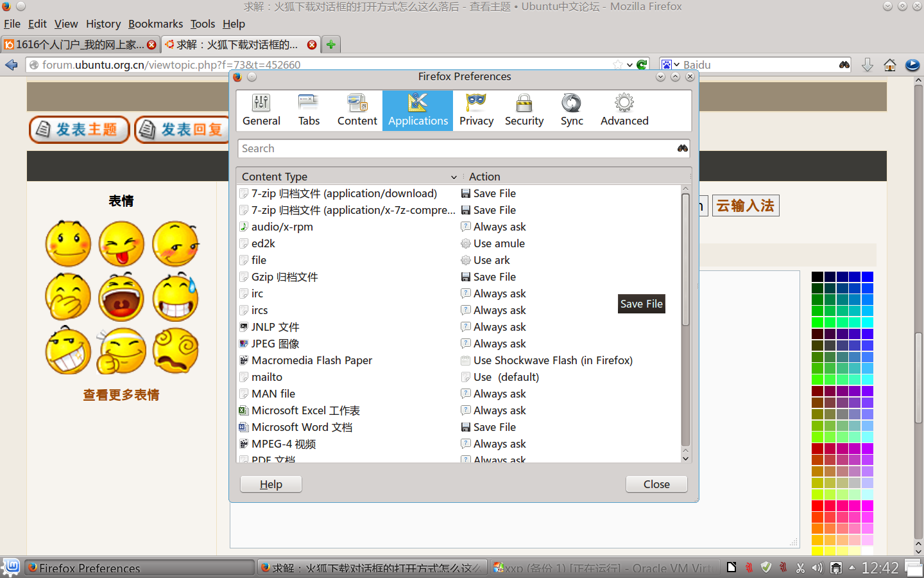Select the Microsoft Excel 工作表 row
The image size is (924, 578).
458,410
